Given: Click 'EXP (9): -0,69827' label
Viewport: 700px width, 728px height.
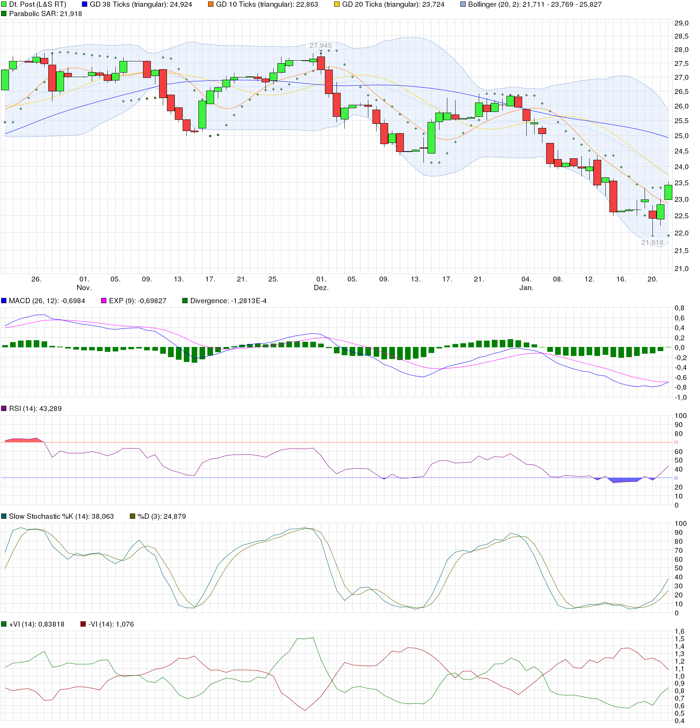Looking at the screenshot, I should coord(138,301).
